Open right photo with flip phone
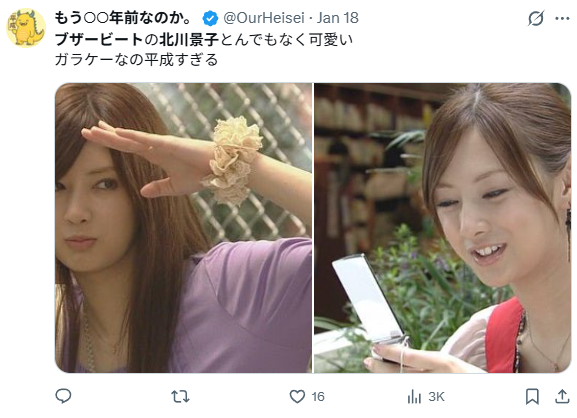The height and width of the screenshot is (418, 577). click(442, 228)
